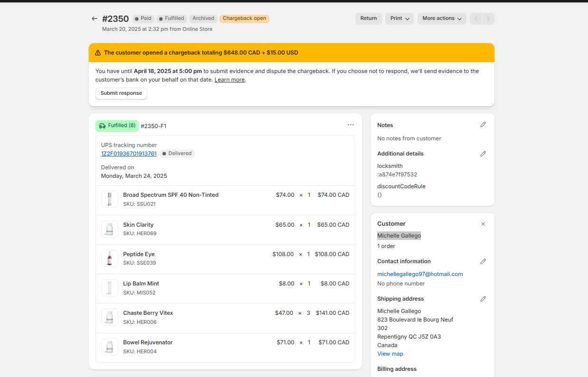Viewport: 588px width, 377px height.
Task: Open the More actions dropdown
Action: (x=441, y=18)
